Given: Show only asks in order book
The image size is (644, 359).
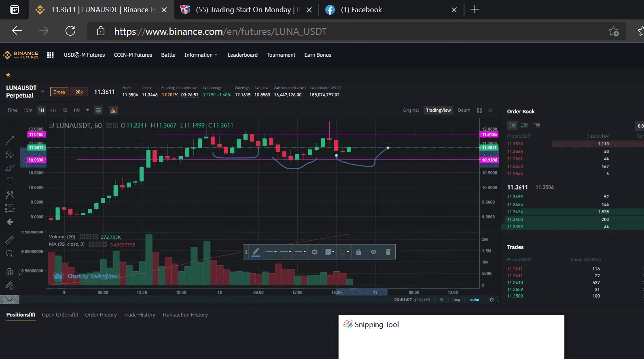Looking at the screenshot, I should [x=536, y=125].
